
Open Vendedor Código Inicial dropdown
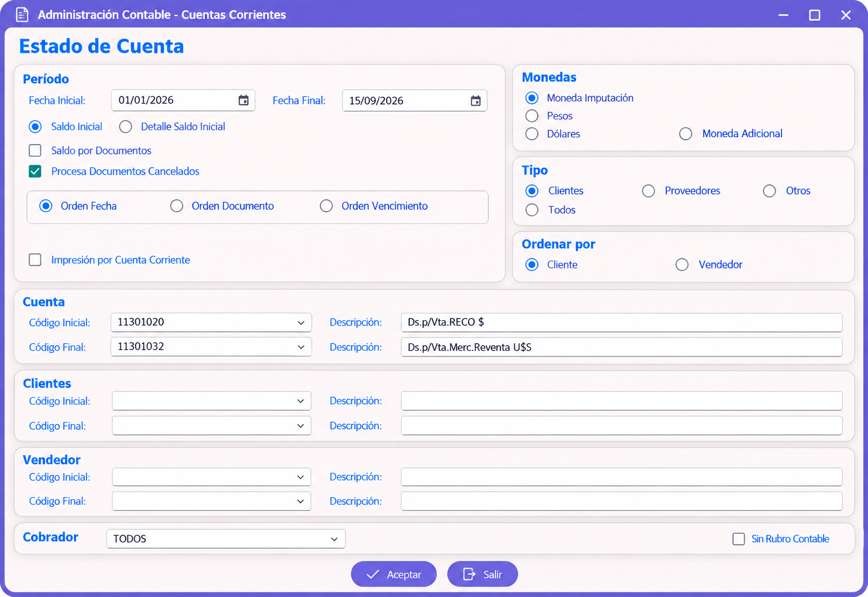tap(301, 477)
